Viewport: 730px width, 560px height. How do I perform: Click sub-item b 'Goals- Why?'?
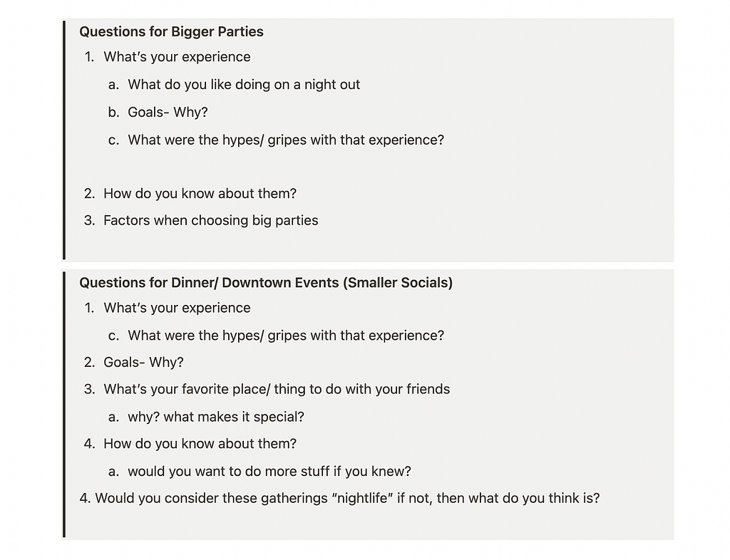point(168,112)
